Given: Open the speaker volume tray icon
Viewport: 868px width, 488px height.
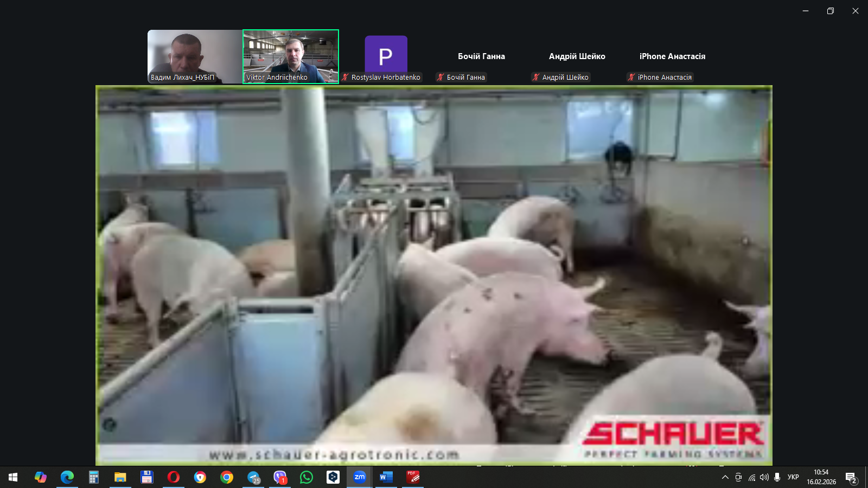Looking at the screenshot, I should click(764, 477).
